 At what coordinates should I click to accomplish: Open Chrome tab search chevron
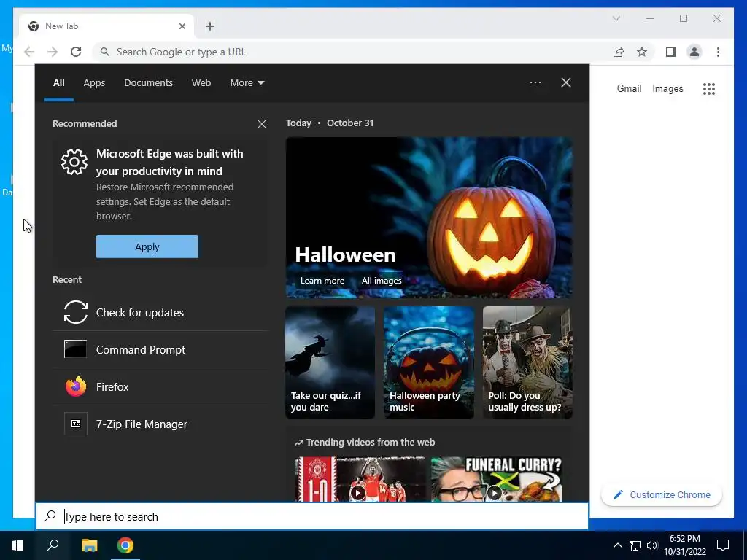616,18
